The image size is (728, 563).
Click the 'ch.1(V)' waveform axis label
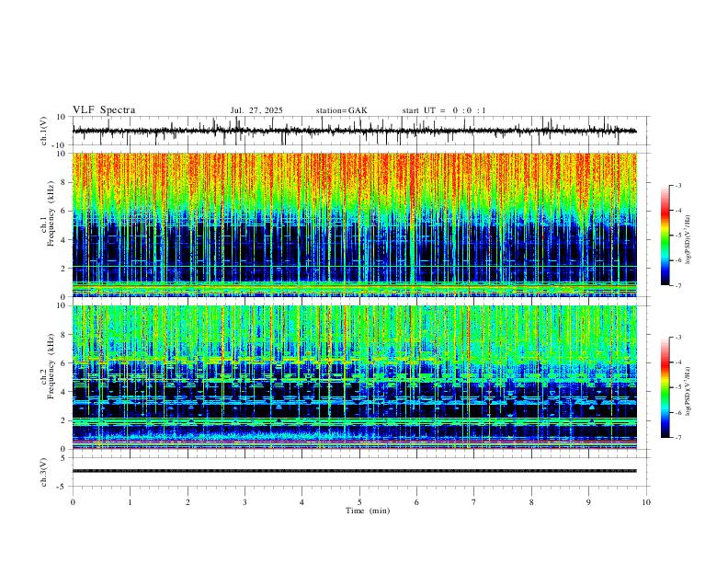pyautogui.click(x=44, y=131)
